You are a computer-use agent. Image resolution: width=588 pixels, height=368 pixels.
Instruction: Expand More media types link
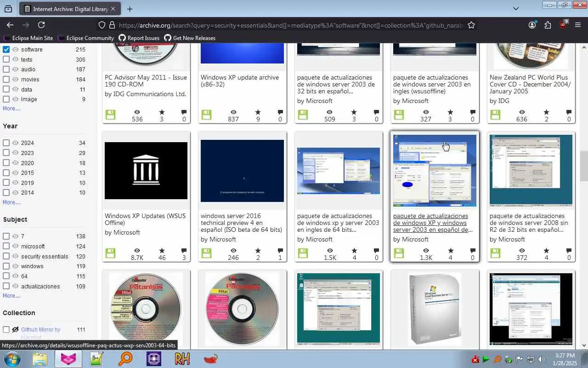(x=11, y=109)
